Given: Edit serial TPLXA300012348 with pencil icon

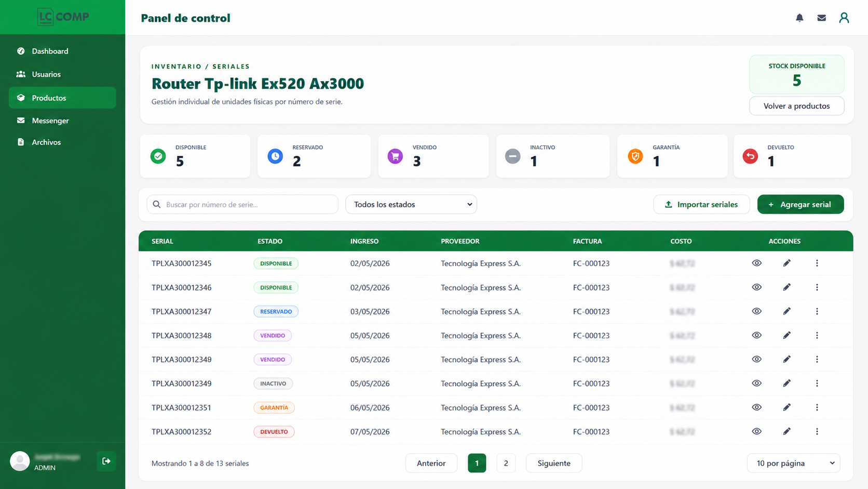Looking at the screenshot, I should [787, 335].
